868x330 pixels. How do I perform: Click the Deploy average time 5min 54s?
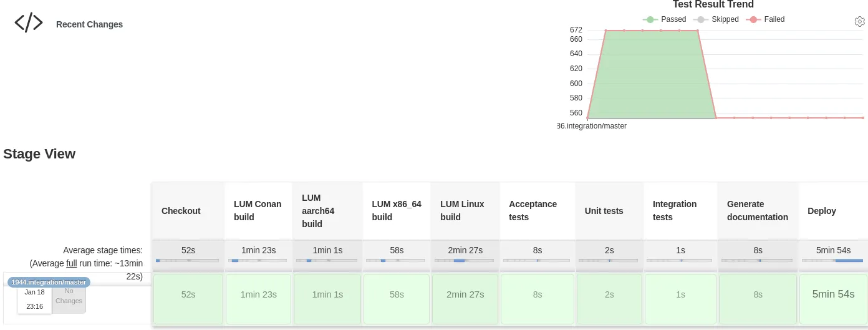[x=833, y=250]
